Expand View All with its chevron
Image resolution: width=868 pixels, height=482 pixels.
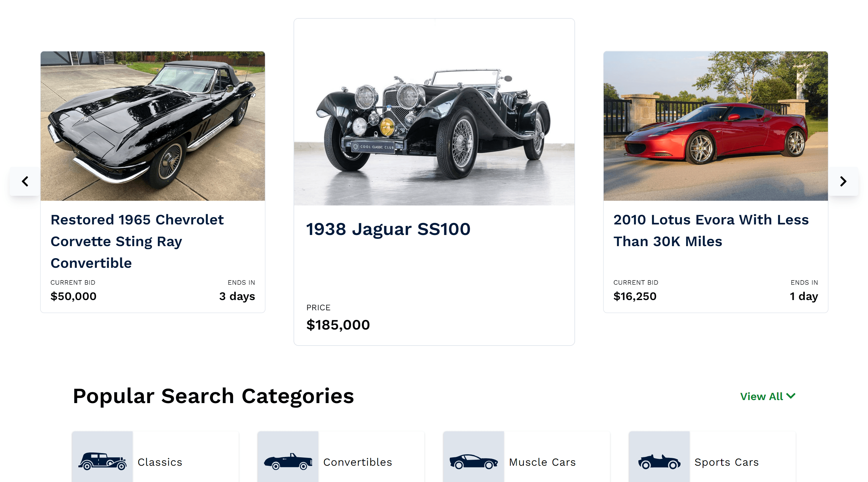[x=768, y=396]
